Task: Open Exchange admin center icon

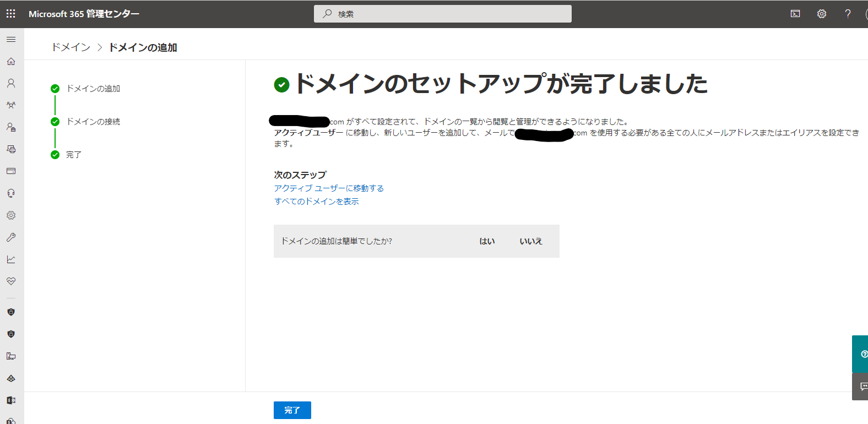Action: 11,400
